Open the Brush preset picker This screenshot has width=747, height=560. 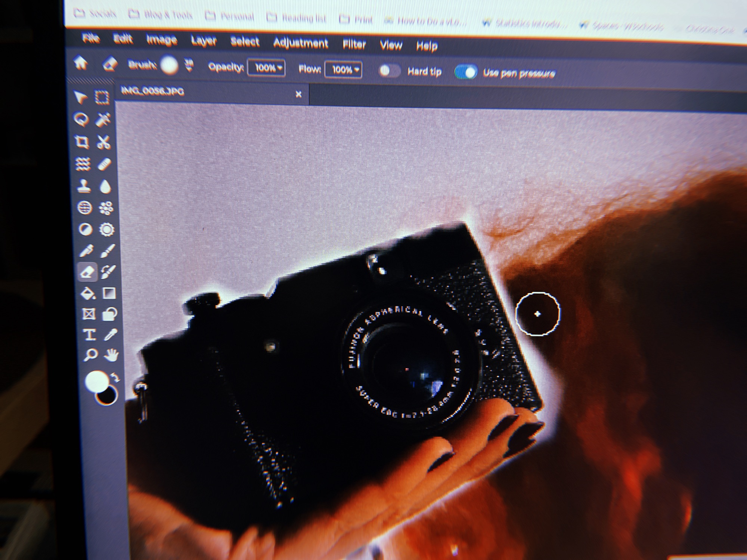pos(169,65)
